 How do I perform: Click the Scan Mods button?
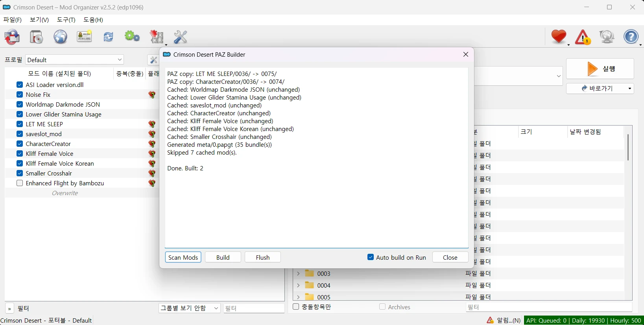pyautogui.click(x=183, y=257)
